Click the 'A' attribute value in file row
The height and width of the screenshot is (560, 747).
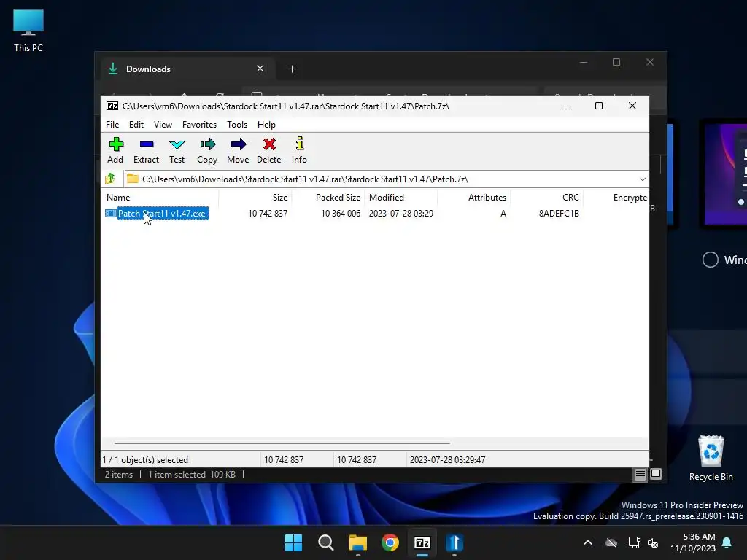point(503,214)
